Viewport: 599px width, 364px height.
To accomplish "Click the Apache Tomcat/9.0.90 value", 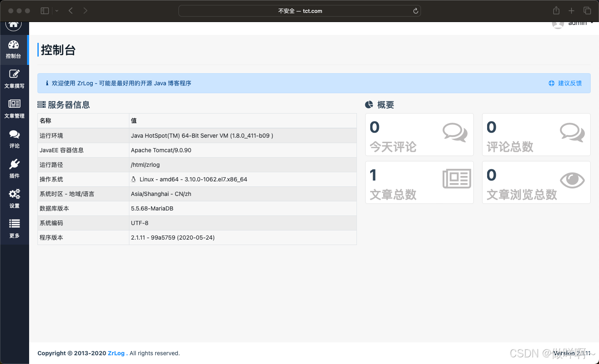I will [x=161, y=150].
